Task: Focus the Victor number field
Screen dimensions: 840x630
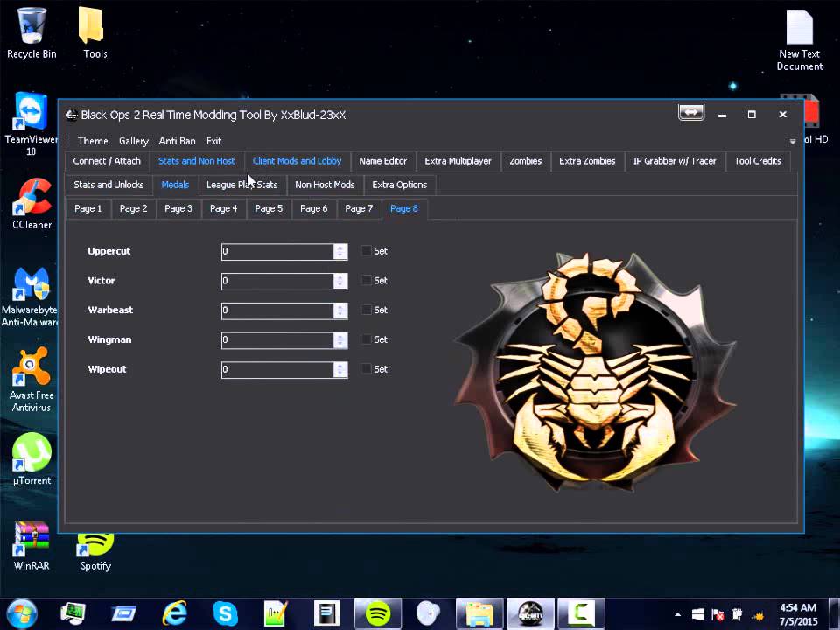Action: [x=277, y=281]
